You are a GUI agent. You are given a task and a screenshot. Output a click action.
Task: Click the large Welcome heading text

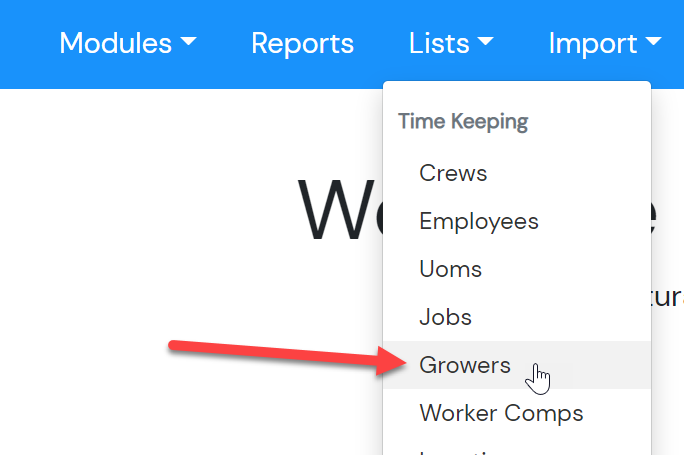pos(340,209)
